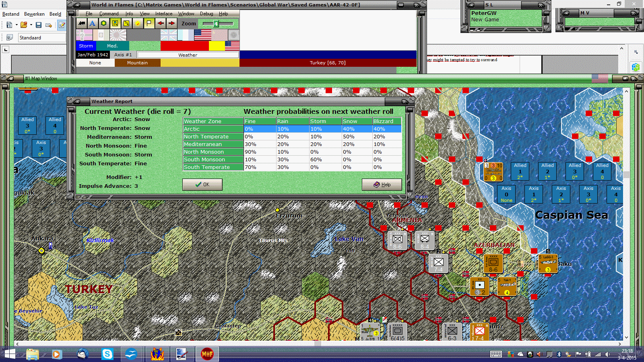644x362 pixels.
Task: Open the Command menu
Action: click(109, 14)
